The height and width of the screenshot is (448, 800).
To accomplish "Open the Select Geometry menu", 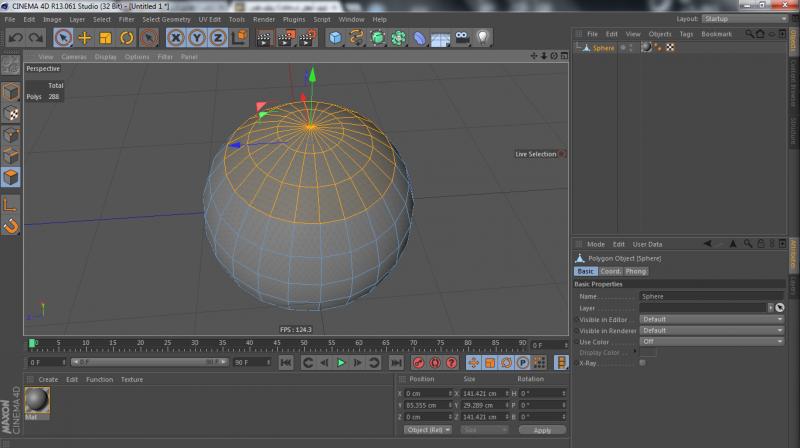I will [166, 19].
